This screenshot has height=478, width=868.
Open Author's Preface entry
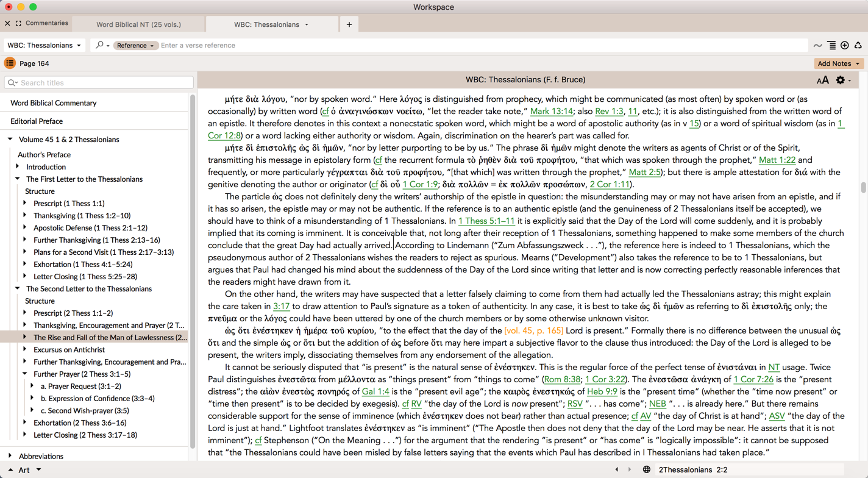44,155
